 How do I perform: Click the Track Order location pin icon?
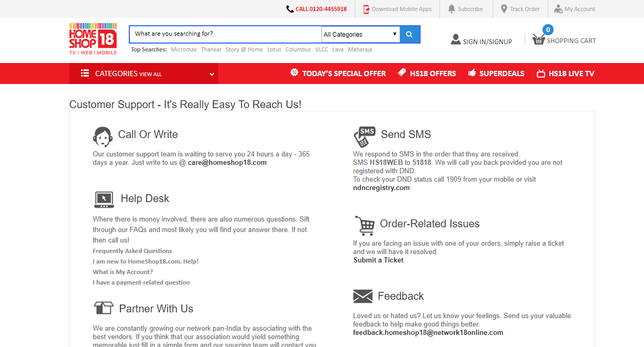[x=504, y=9]
